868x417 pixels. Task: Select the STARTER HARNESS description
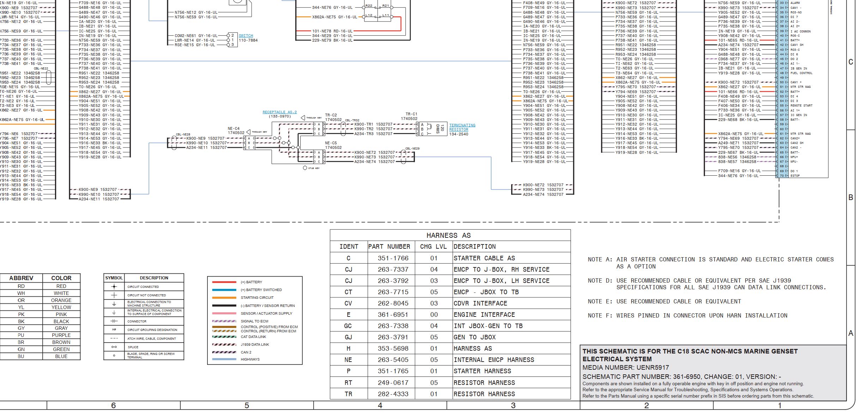tap(482, 371)
